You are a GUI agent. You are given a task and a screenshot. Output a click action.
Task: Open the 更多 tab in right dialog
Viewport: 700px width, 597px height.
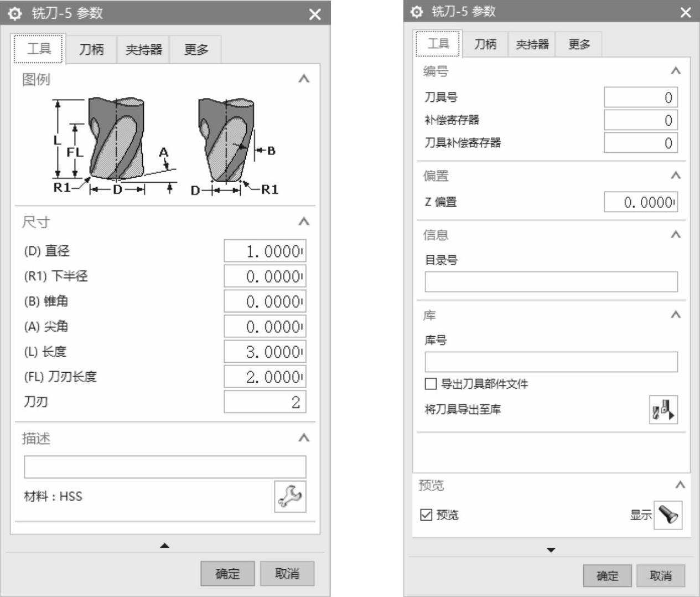(579, 44)
